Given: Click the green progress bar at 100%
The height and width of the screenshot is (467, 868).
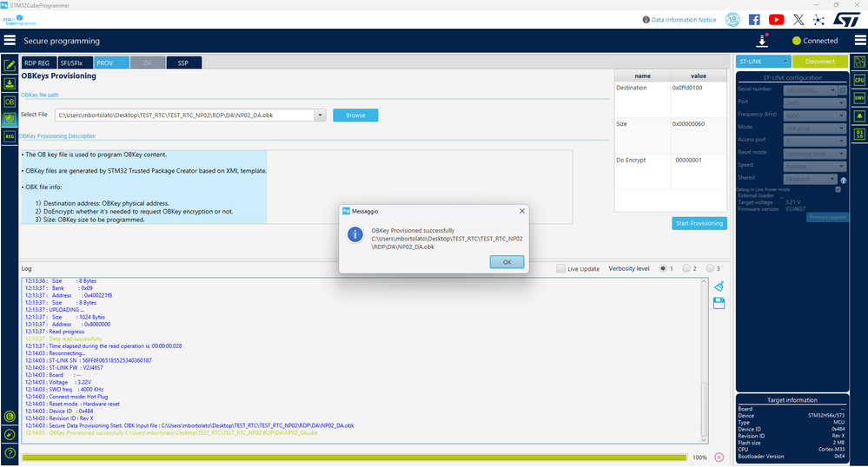Looking at the screenshot, I should point(354,457).
